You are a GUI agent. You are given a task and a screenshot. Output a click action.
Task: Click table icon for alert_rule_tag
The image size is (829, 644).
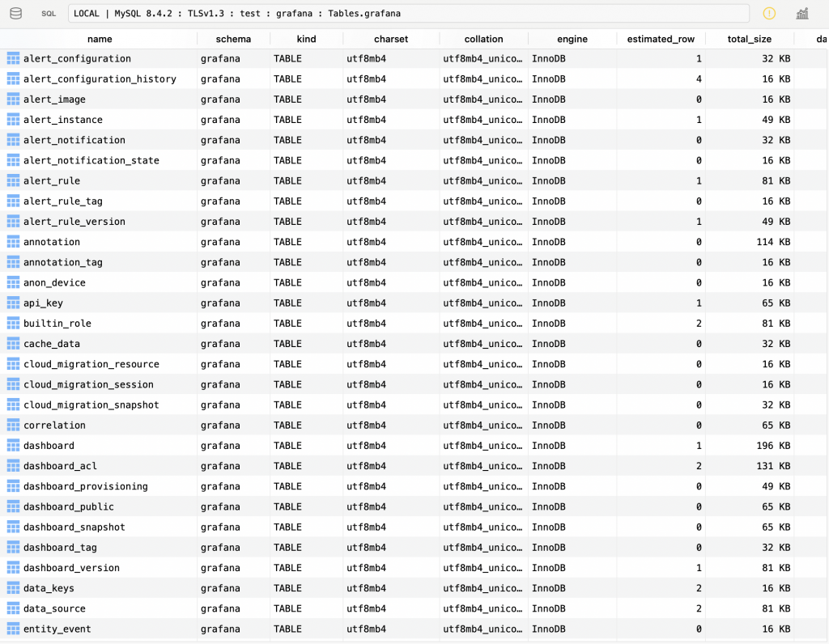click(13, 201)
